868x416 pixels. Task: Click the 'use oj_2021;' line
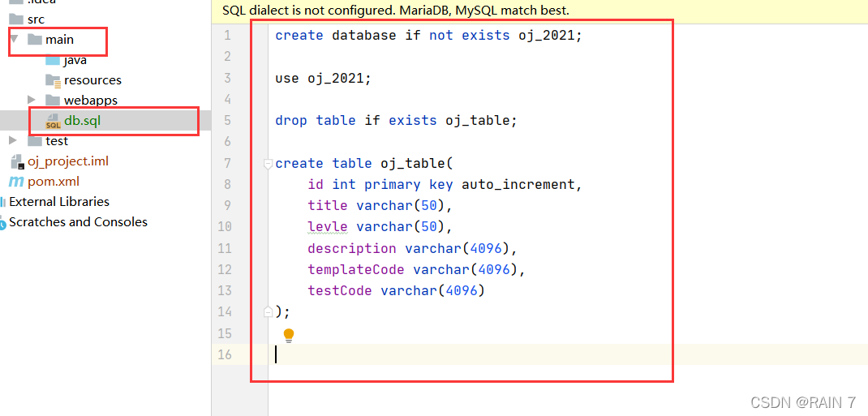323,78
